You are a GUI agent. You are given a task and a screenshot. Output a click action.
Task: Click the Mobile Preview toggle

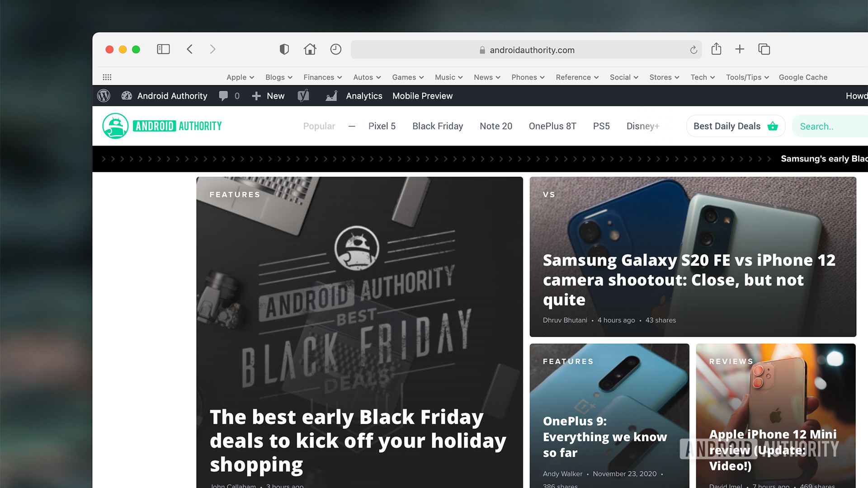point(423,96)
